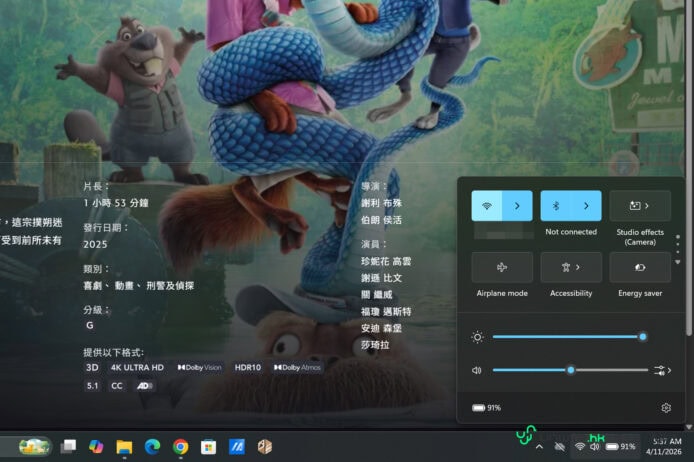
Task: Open Google Chrome from the taskbar
Action: tap(180, 447)
